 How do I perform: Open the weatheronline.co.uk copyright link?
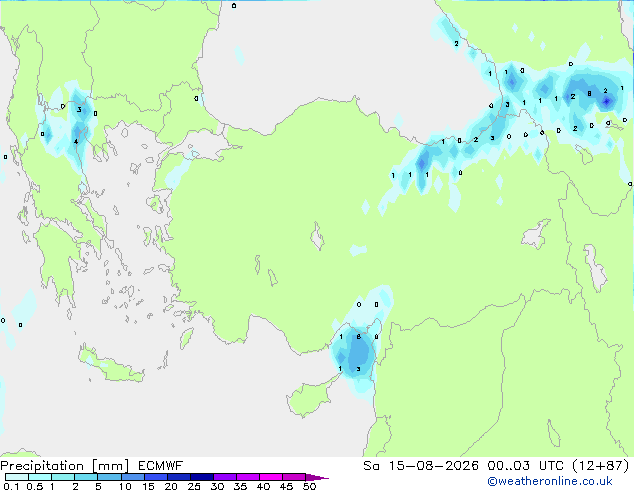(x=549, y=481)
